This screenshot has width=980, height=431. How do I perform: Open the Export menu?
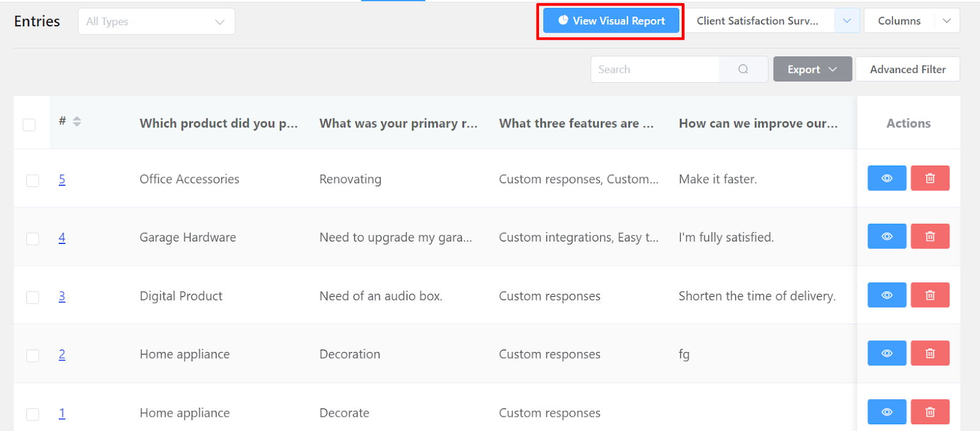click(x=812, y=69)
